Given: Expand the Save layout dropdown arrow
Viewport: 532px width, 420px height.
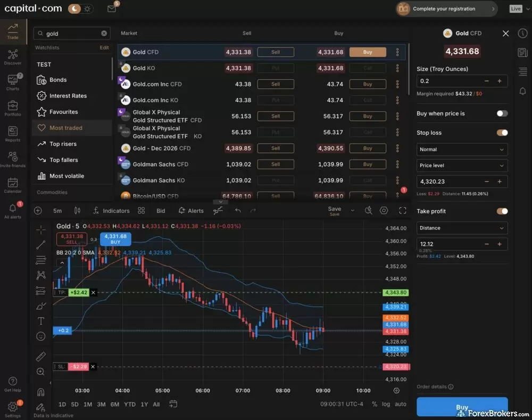Looking at the screenshot, I should (353, 210).
